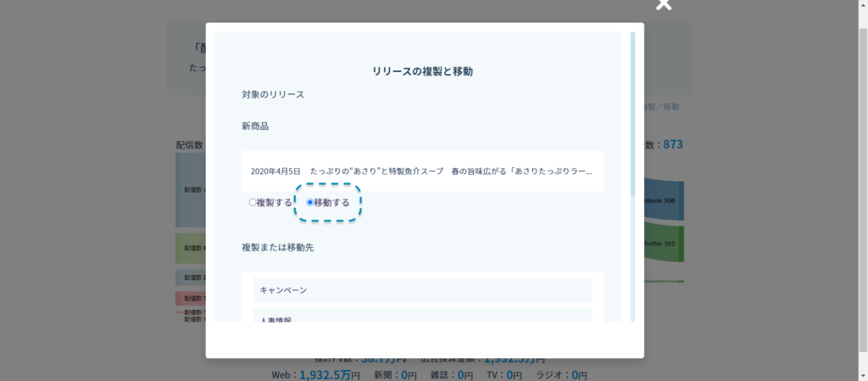
Task: Choose the partially visible 人事情報 destination
Action: pyautogui.click(x=422, y=317)
